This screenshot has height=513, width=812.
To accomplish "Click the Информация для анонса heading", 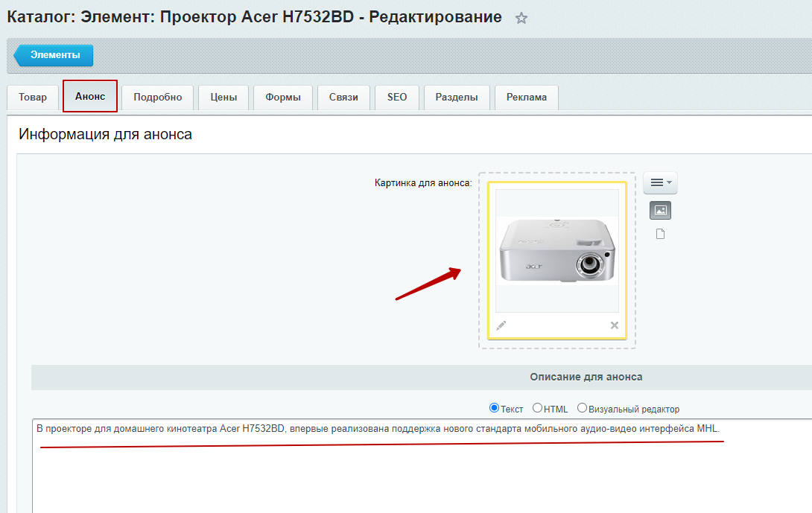I will [x=105, y=135].
